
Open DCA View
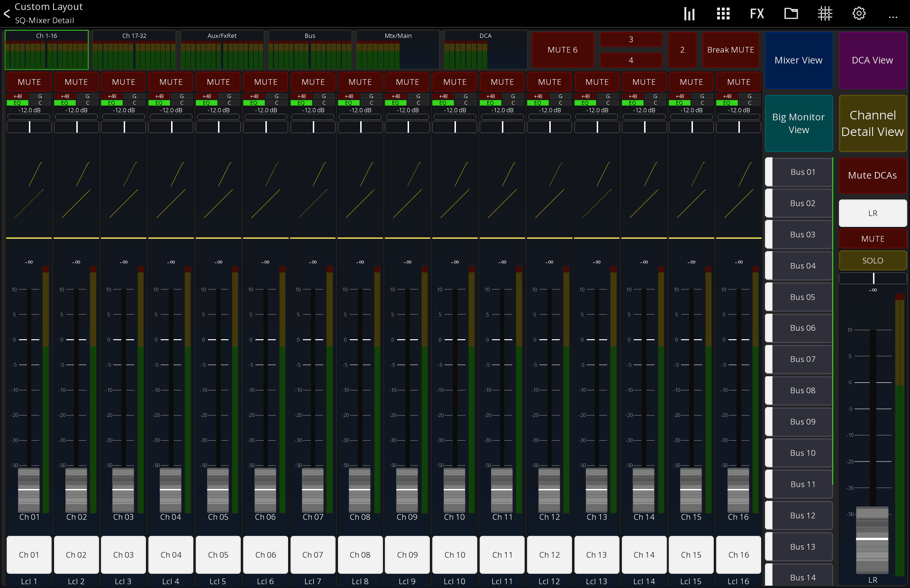873,60
